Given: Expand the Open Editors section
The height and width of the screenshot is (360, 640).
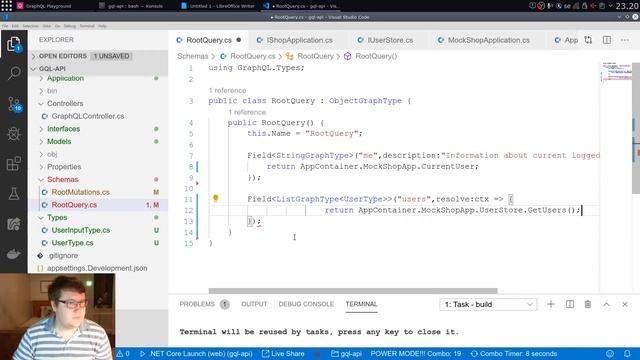Looking at the screenshot, I should pyautogui.click(x=98, y=56).
